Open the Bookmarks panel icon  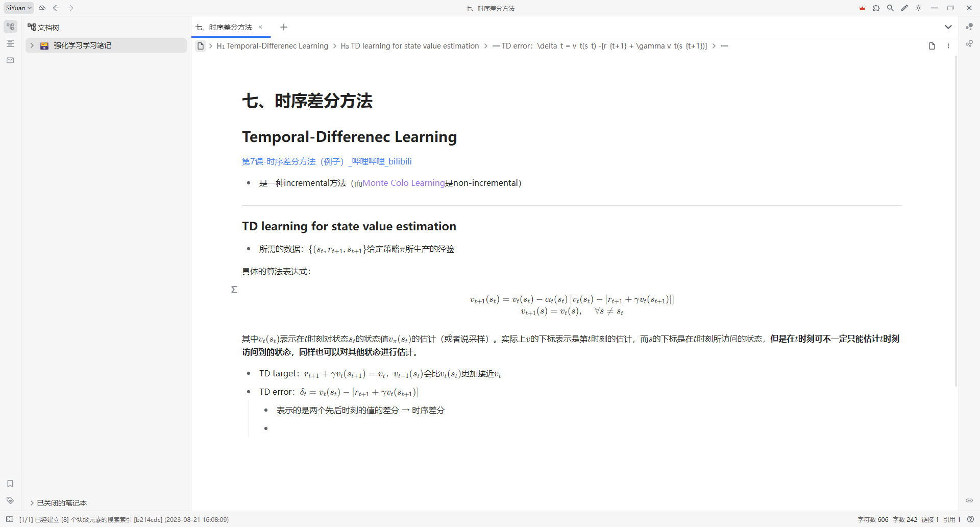[x=10, y=484]
